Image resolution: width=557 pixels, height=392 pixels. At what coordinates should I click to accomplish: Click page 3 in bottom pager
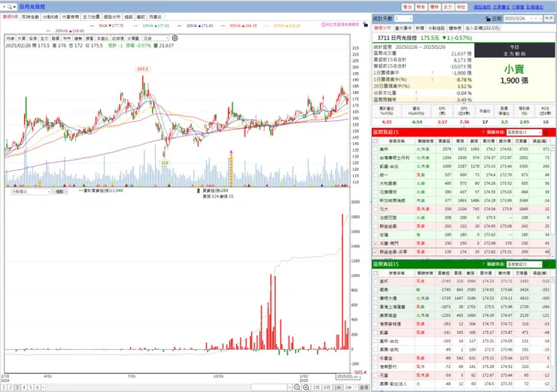tap(17, 387)
